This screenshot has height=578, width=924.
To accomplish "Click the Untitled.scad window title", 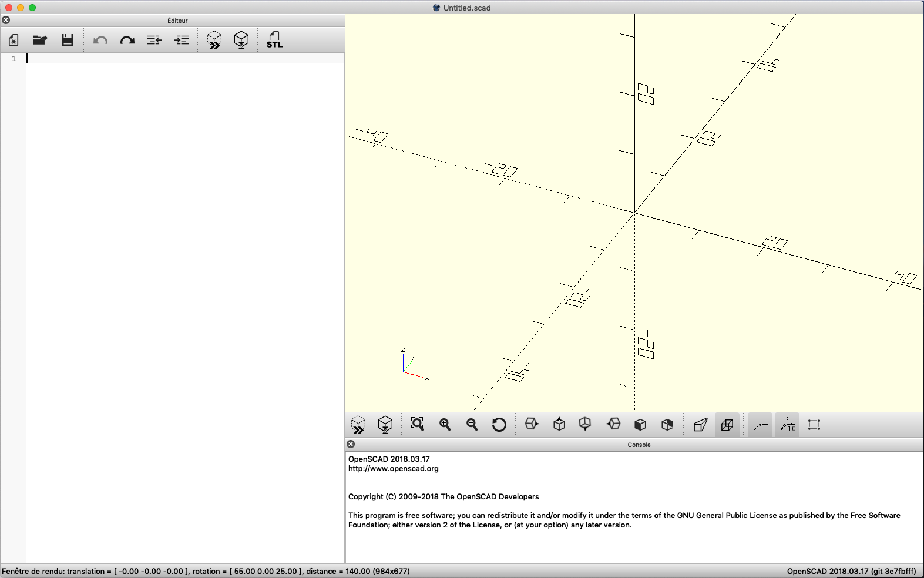I will tap(467, 8).
